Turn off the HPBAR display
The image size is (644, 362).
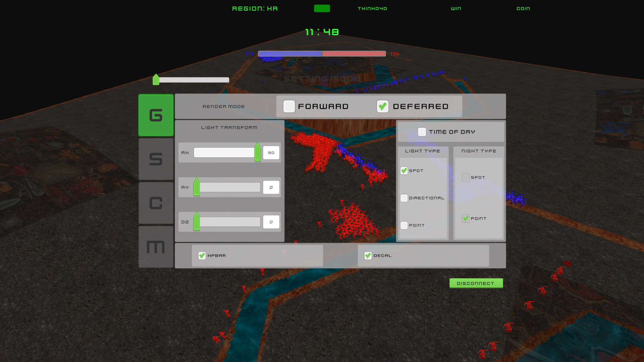tap(201, 255)
